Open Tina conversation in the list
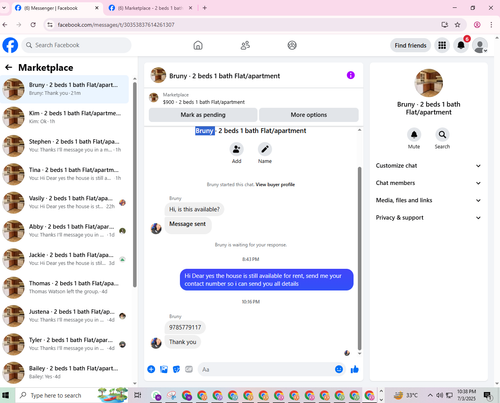 click(x=65, y=174)
